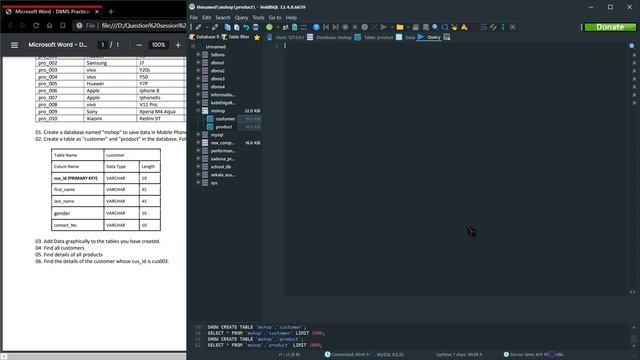Switch to the Data tab
640x360 pixels.
coord(406,37)
